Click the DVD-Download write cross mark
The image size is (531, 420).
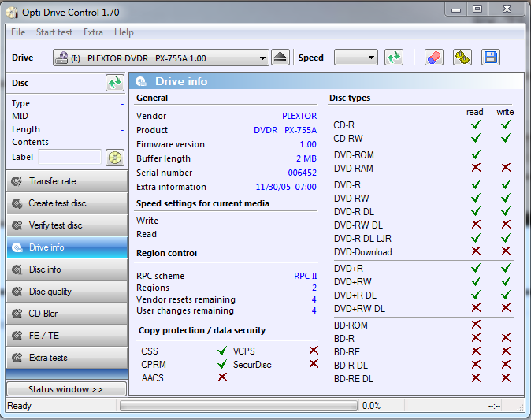(507, 251)
